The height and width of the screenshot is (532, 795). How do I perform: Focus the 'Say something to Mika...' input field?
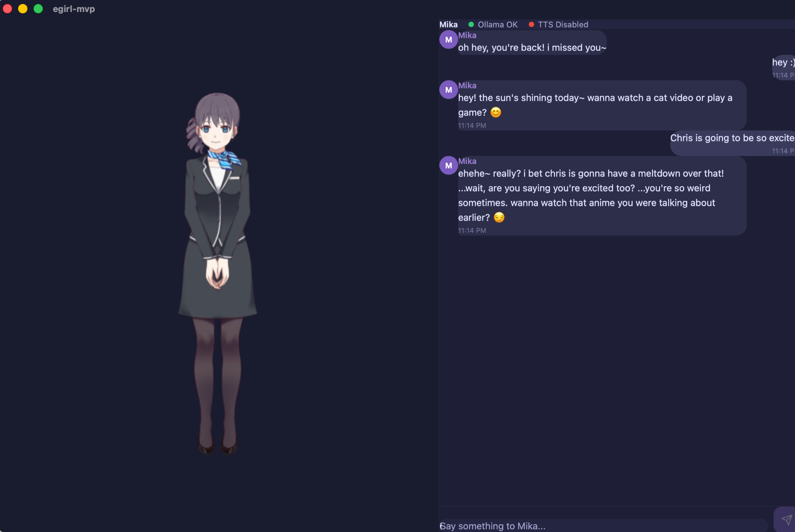pos(604,526)
